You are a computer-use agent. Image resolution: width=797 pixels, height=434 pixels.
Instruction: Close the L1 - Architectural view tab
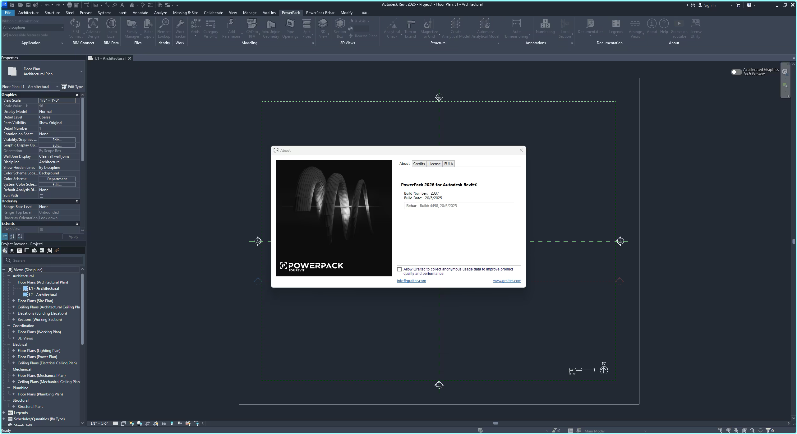(130, 58)
